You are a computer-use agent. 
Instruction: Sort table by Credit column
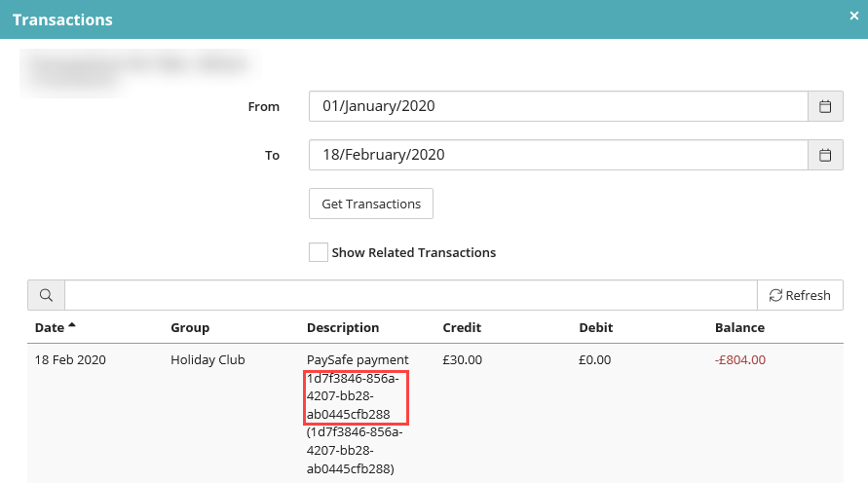coord(462,327)
